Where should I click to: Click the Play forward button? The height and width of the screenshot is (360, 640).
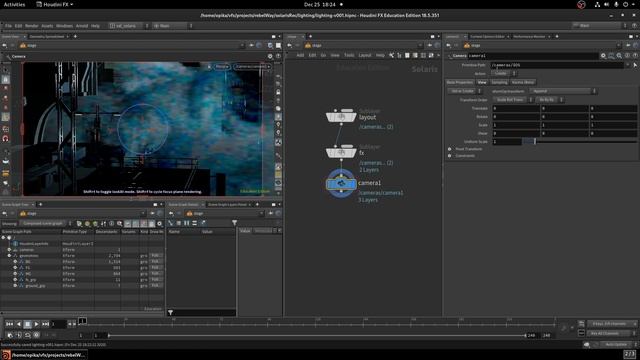[36, 324]
